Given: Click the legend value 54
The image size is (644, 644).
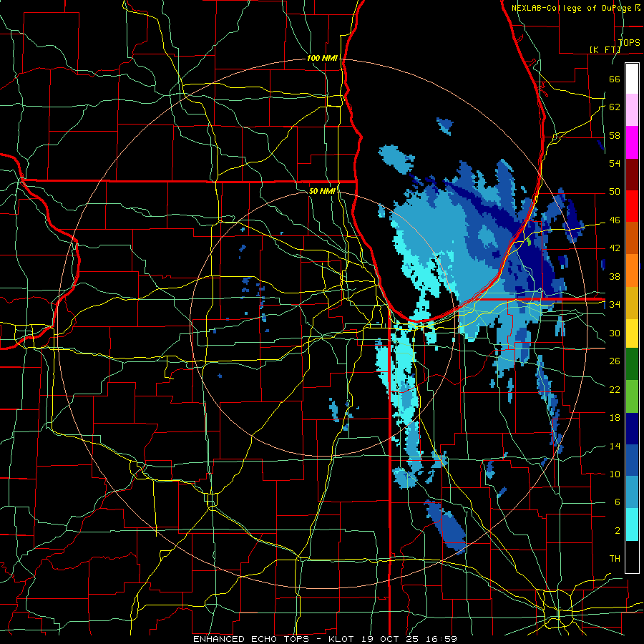Looking at the screenshot, I should tap(615, 163).
